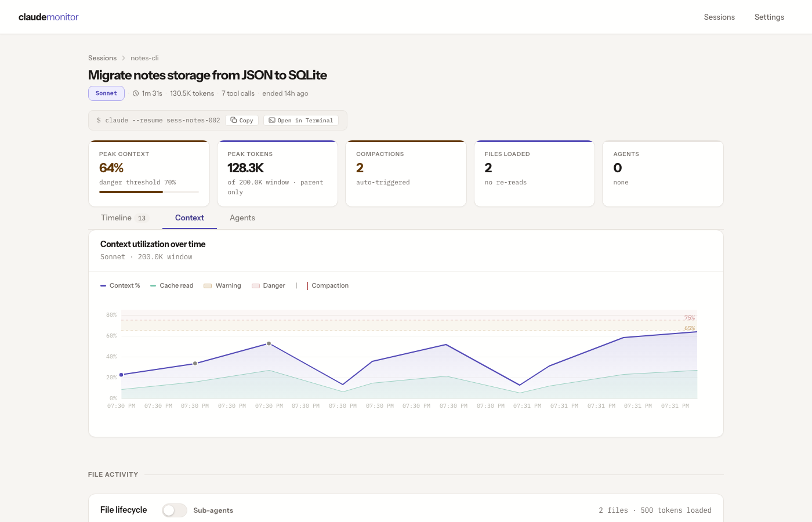Image resolution: width=812 pixels, height=522 pixels.
Task: Toggle the Sub-agents switch
Action: coord(174,510)
